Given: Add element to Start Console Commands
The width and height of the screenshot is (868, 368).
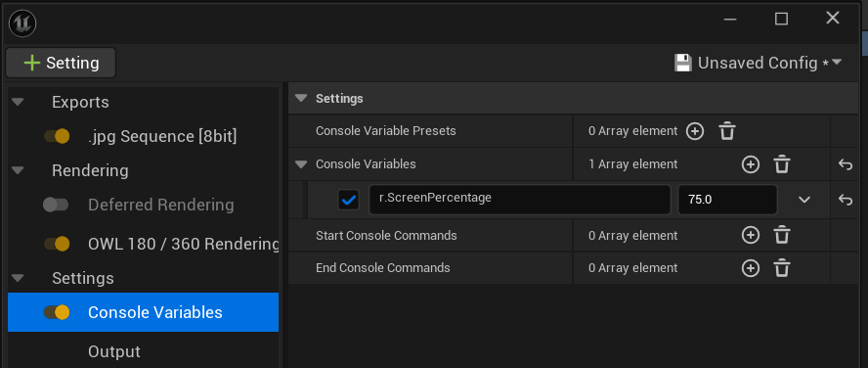Looking at the screenshot, I should pos(750,236).
